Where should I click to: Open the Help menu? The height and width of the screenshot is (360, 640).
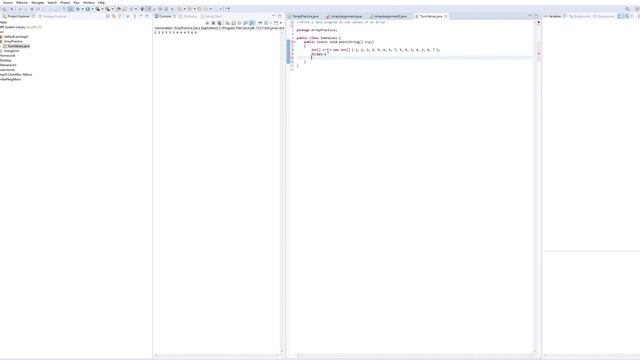tap(101, 2)
